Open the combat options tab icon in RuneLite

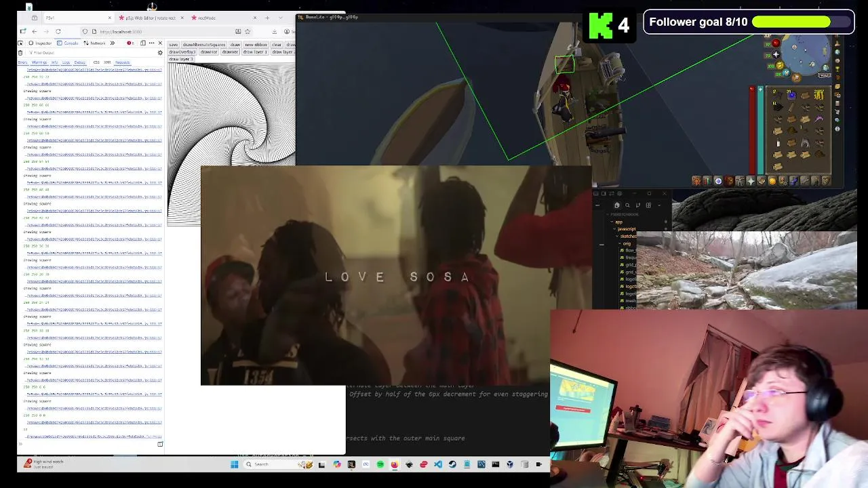coord(696,181)
